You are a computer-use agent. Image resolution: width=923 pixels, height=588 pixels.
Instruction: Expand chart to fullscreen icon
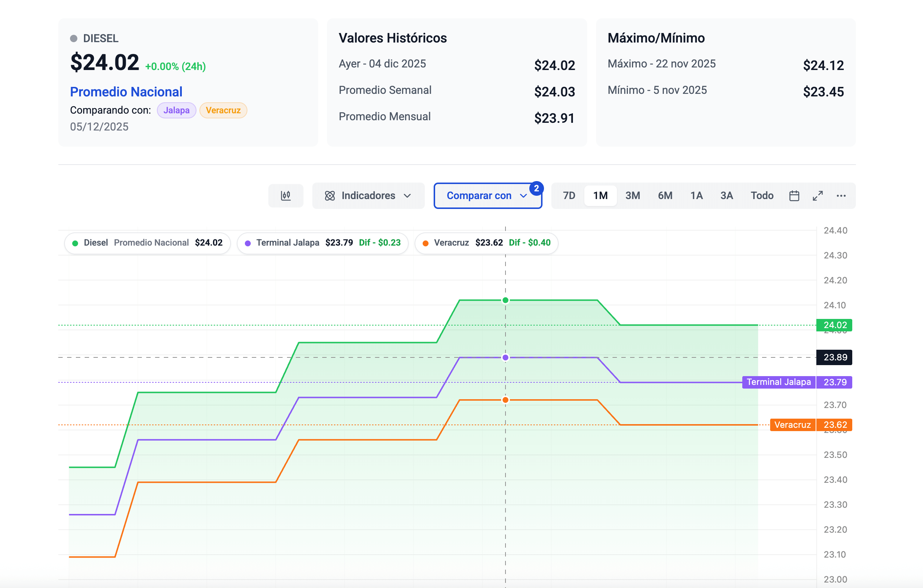click(x=817, y=195)
